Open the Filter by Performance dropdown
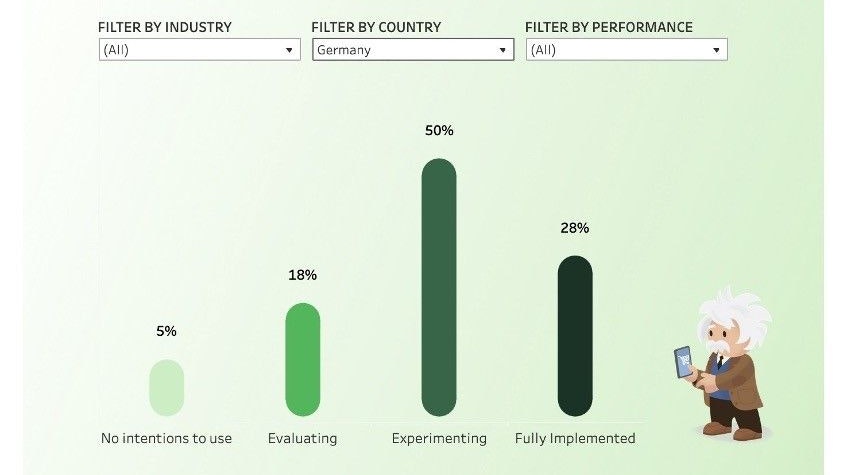Viewport: 844px width, 475px height. coord(626,49)
